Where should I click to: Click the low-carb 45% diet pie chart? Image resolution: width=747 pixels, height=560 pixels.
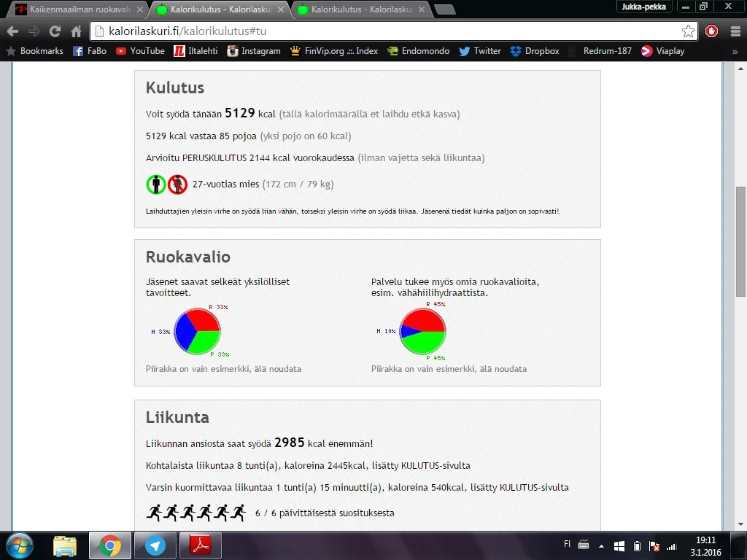422,332
